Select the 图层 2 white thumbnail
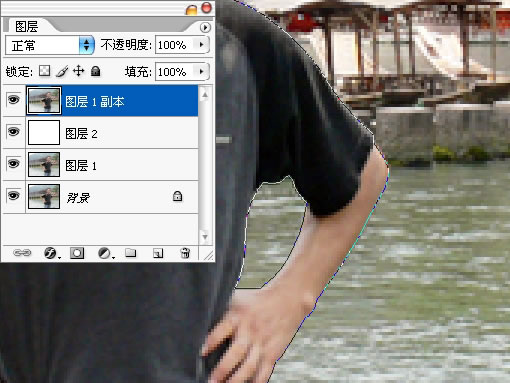The image size is (510, 383). (44, 132)
